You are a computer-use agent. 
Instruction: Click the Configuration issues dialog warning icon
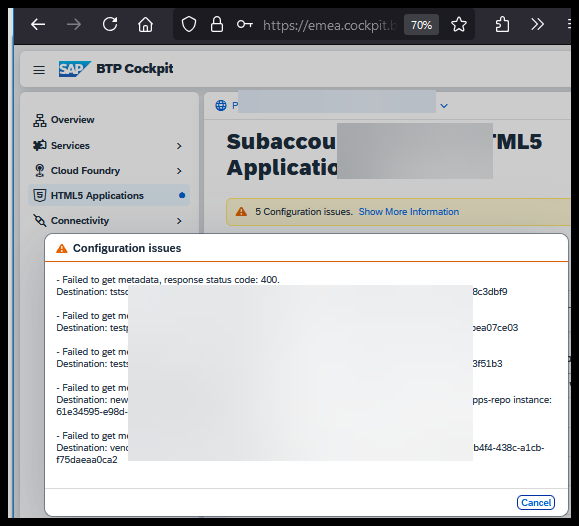pyautogui.click(x=62, y=249)
